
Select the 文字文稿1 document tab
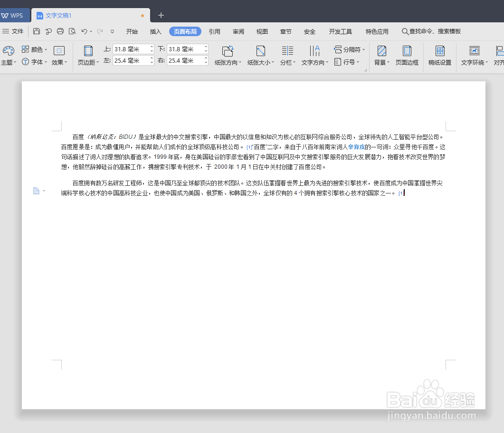point(91,15)
